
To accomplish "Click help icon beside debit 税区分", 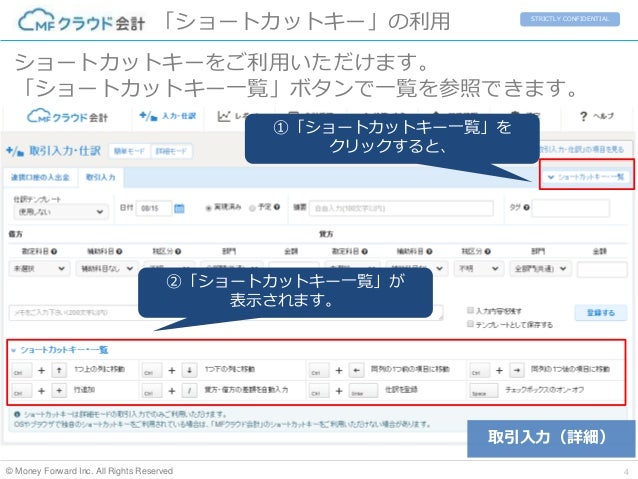I will click(x=178, y=252).
